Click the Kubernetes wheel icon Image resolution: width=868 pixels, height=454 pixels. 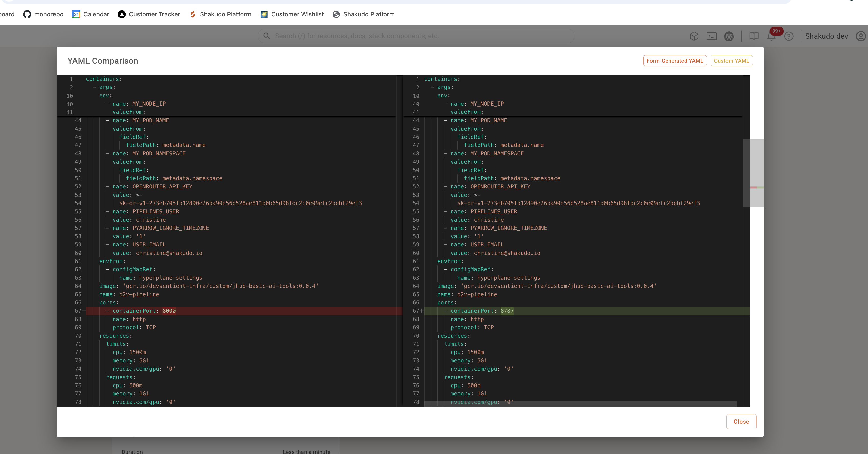click(x=729, y=36)
